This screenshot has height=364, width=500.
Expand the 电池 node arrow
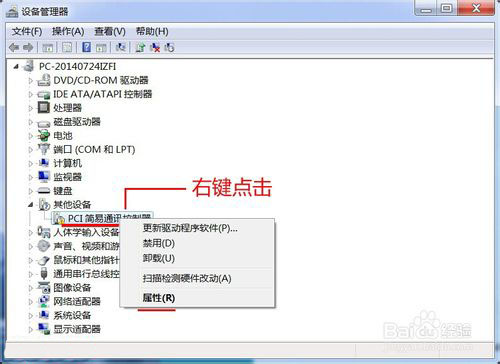[x=30, y=136]
